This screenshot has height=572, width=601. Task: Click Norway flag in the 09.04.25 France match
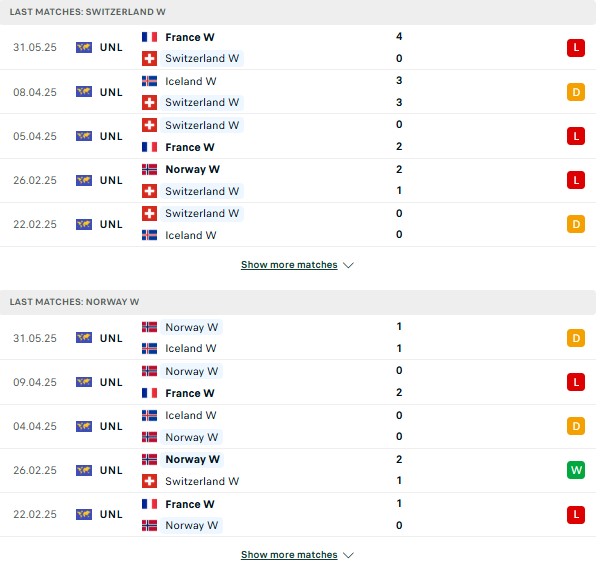149,371
